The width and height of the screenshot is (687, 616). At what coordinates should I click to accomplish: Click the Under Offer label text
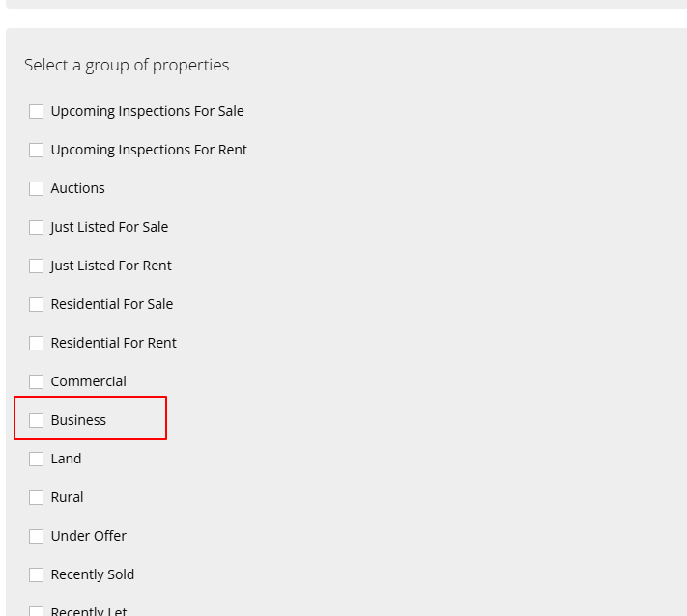click(88, 536)
